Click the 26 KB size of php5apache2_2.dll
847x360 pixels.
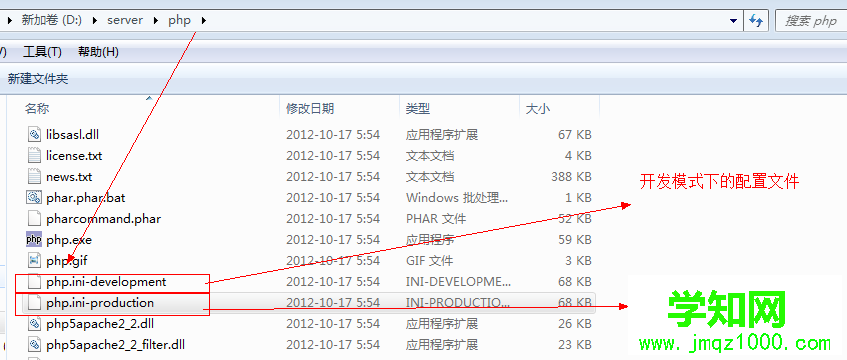click(575, 324)
